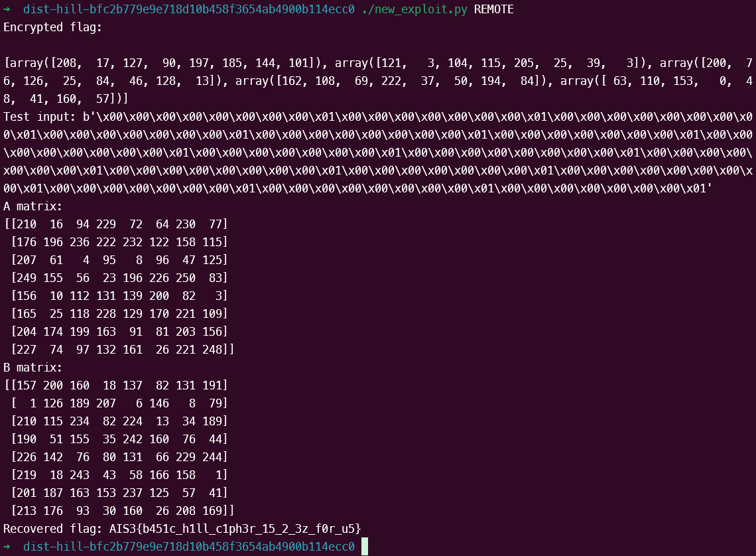Click the bottom dist-hill directory name
The height and width of the screenshot is (556, 756).
point(188,546)
